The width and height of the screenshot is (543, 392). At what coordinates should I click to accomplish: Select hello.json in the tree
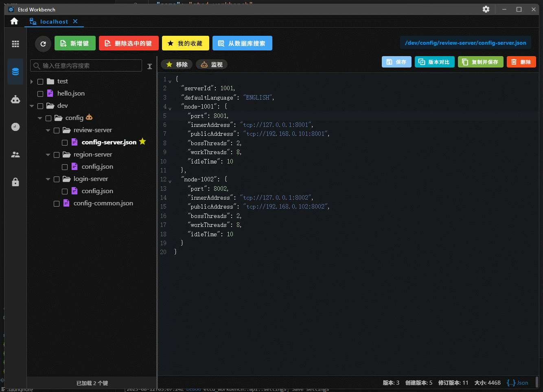tap(71, 94)
